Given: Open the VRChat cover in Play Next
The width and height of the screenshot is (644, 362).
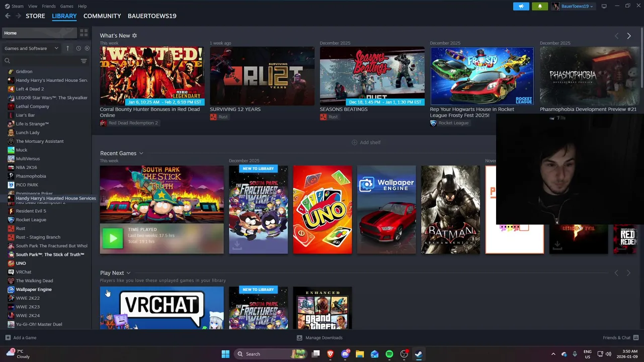Looking at the screenshot, I should tap(162, 308).
